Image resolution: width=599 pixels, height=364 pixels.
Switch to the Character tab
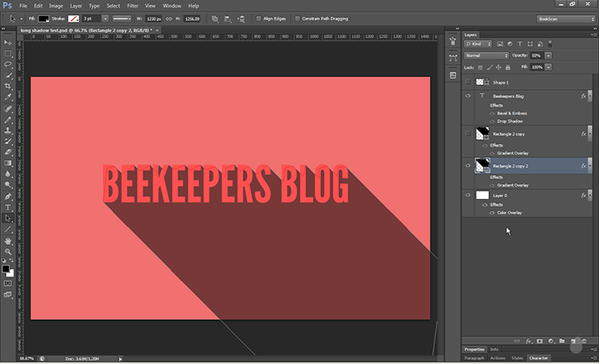[537, 357]
